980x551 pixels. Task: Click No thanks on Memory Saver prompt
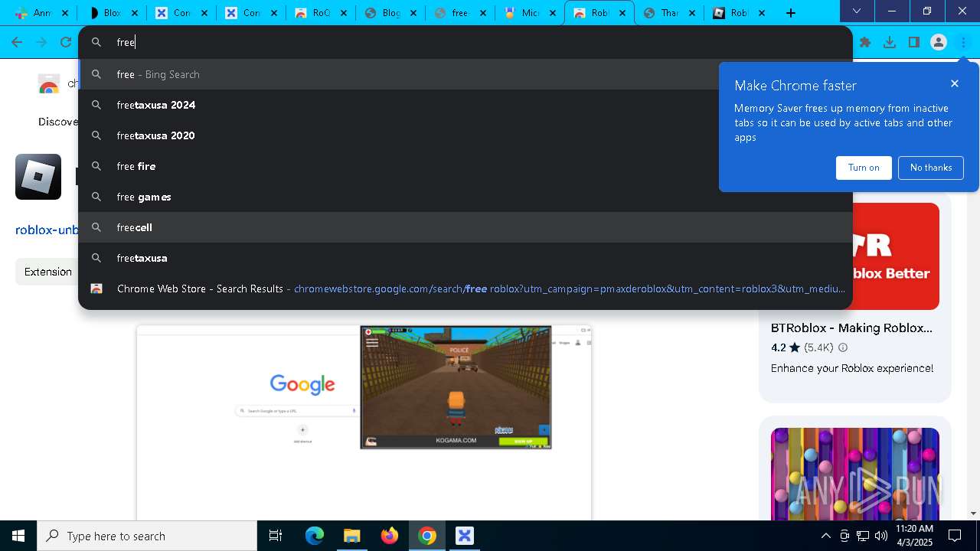click(931, 168)
